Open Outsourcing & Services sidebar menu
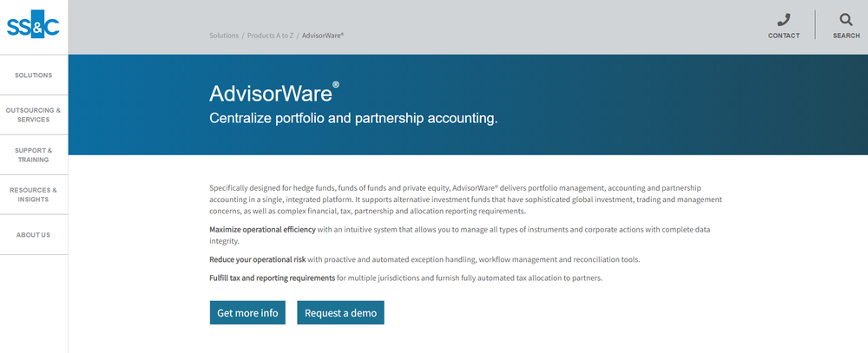The height and width of the screenshot is (353, 868). (x=34, y=115)
